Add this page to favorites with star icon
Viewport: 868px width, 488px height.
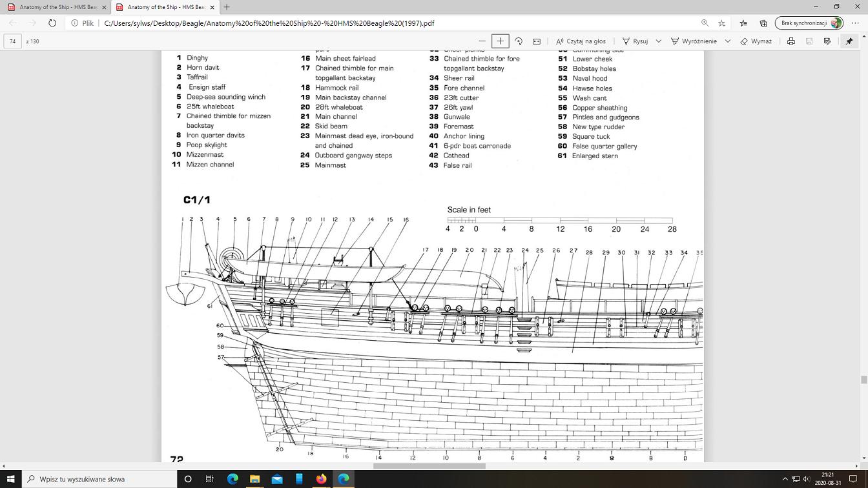[x=722, y=23]
